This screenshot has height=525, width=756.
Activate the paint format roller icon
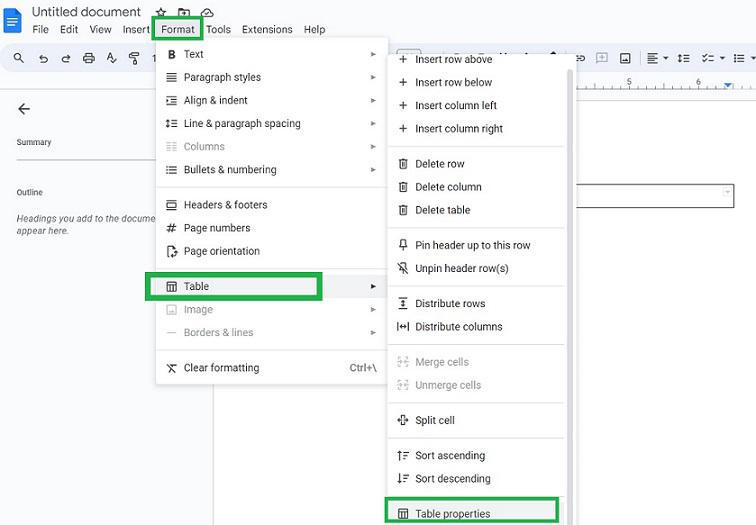135,59
